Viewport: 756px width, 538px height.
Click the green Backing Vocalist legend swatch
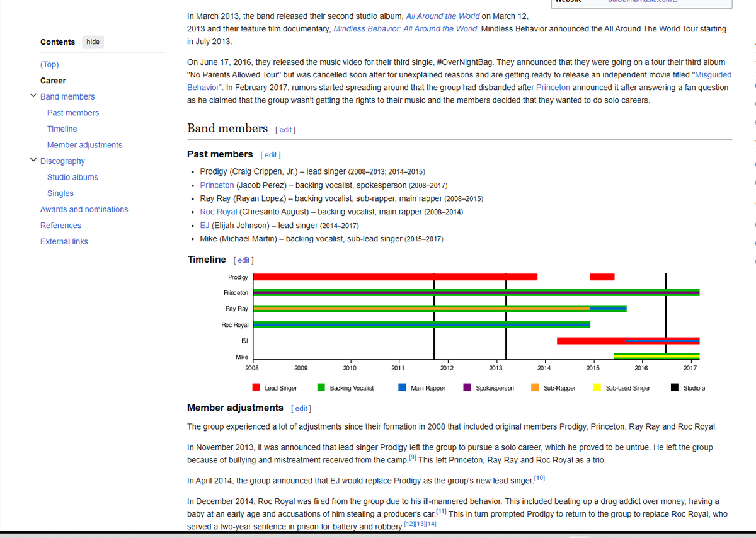[321, 387]
